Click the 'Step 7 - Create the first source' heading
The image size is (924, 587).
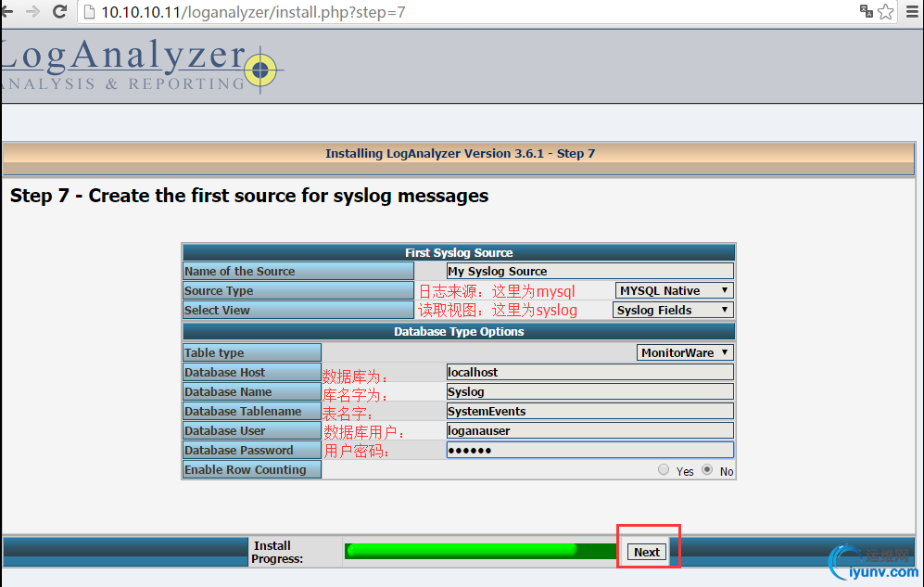click(x=249, y=196)
